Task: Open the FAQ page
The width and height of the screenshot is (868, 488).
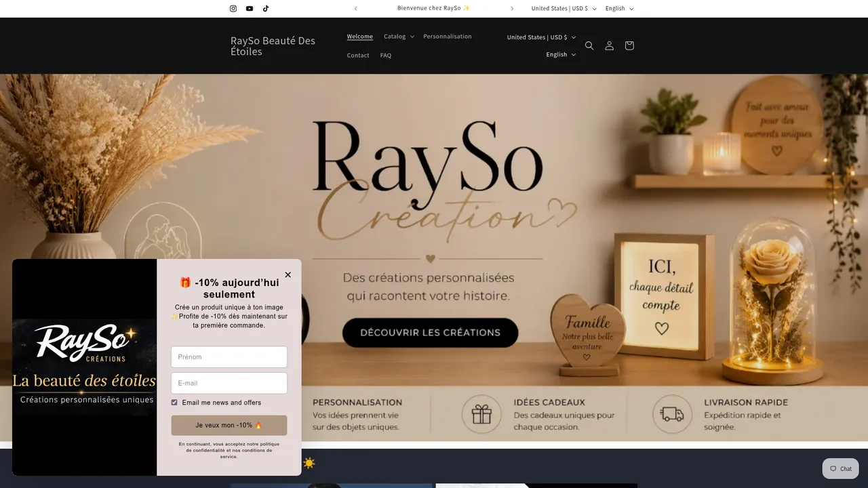Action: coord(386,56)
